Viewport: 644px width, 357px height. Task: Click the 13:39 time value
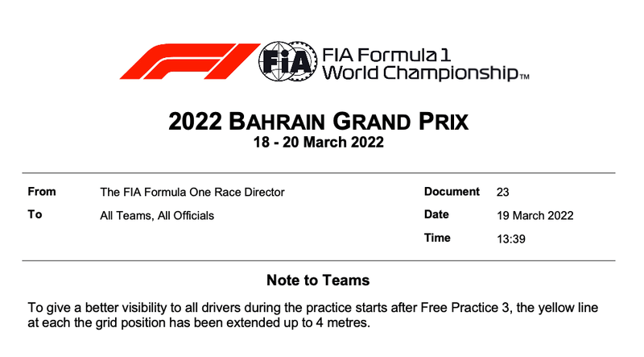(x=511, y=239)
